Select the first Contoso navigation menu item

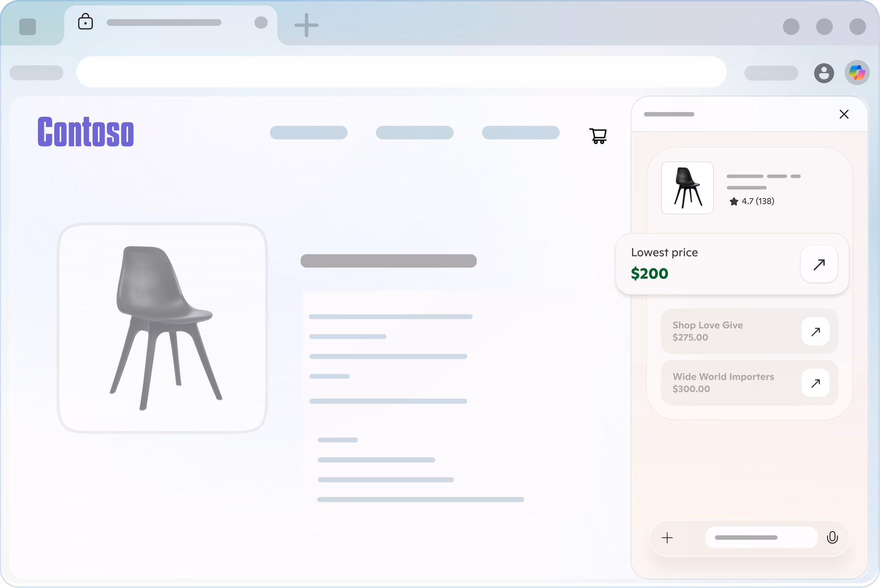point(308,132)
